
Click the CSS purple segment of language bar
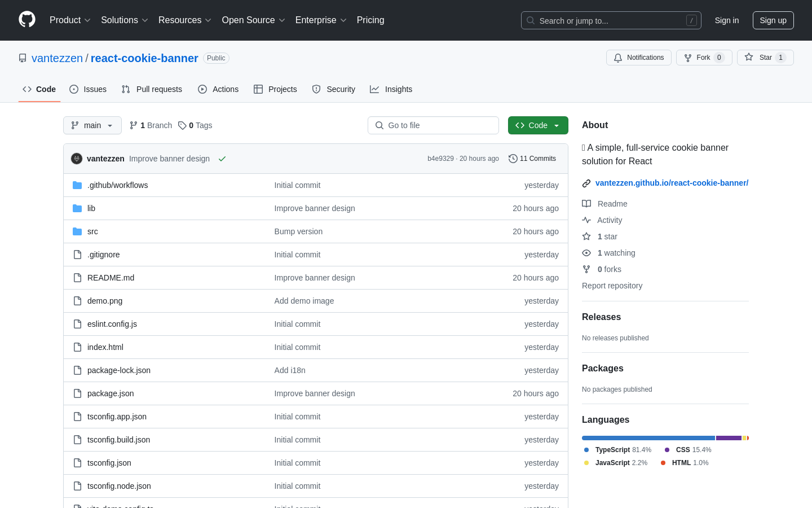pos(729,438)
